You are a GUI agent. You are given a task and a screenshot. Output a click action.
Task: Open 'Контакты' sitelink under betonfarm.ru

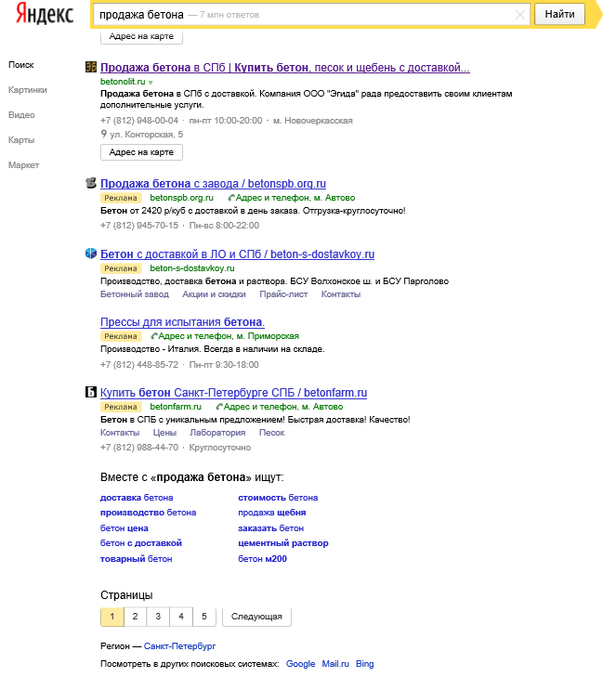pyautogui.click(x=120, y=433)
